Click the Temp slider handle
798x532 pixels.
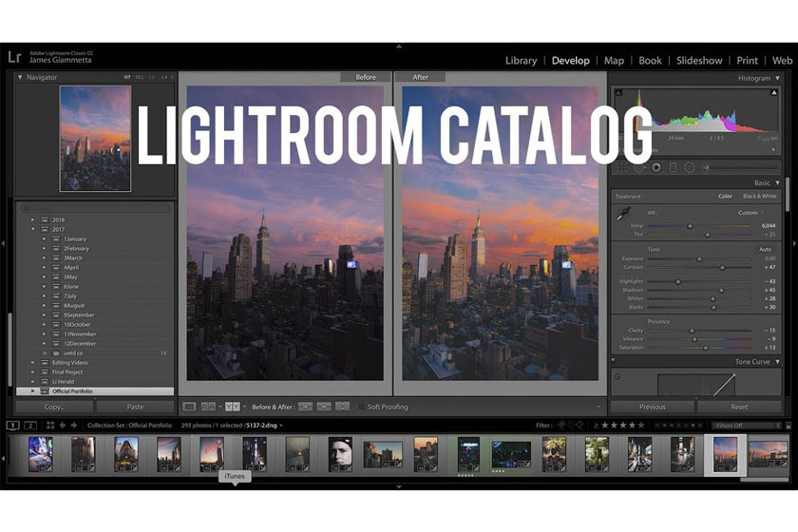[x=690, y=225]
